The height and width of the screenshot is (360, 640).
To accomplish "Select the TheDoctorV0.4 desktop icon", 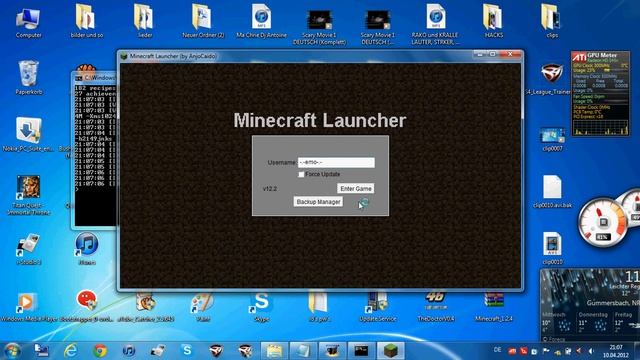I will (436, 307).
